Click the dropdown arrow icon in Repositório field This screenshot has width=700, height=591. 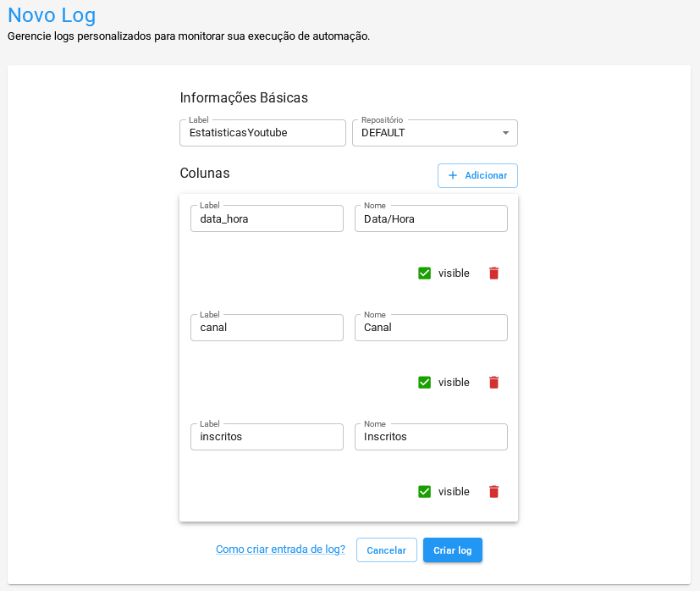pos(505,133)
